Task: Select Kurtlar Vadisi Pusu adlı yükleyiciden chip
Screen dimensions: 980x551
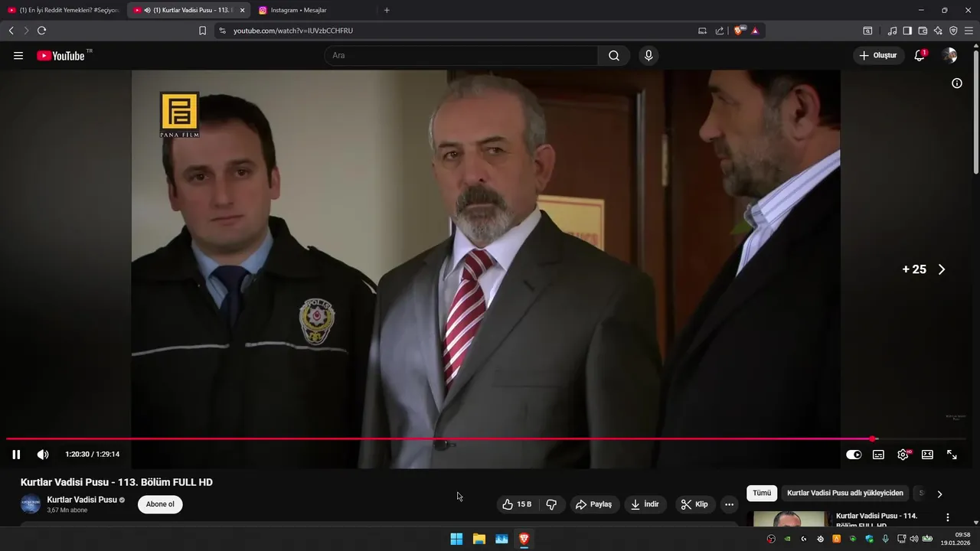Action: click(x=845, y=494)
